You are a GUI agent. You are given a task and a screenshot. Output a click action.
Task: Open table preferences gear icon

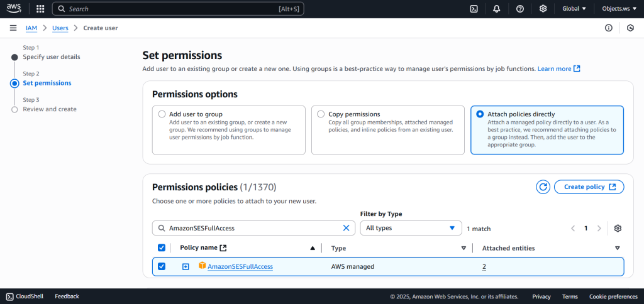point(618,228)
